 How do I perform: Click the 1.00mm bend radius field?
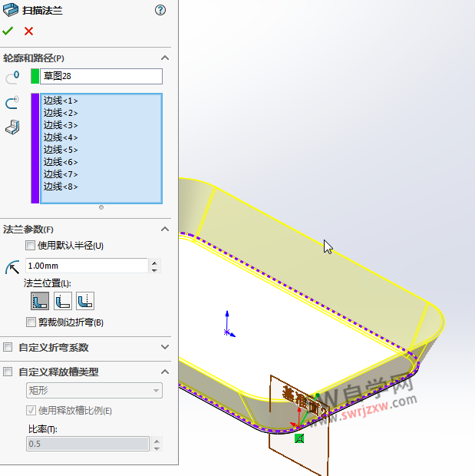tap(85, 266)
